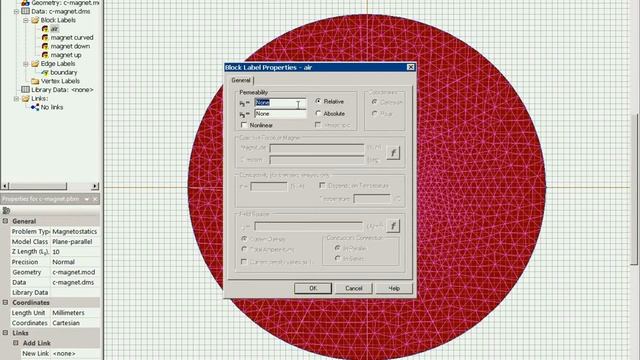640x360 pixels.
Task: Close the Block Label Properties dialog
Action: [x=411, y=67]
